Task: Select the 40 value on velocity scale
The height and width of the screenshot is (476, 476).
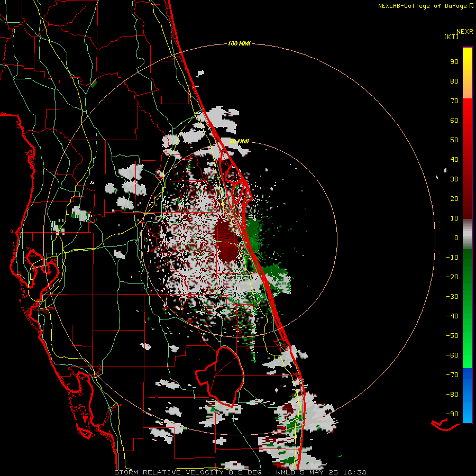Action: (x=454, y=159)
